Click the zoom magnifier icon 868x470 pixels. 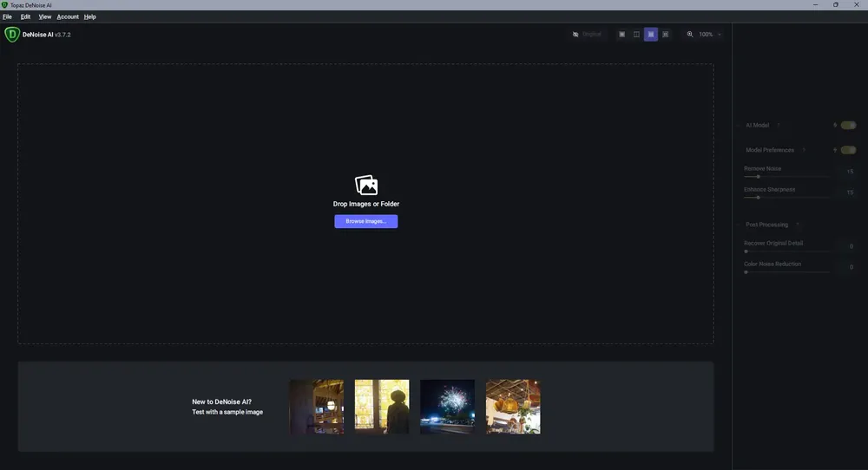(x=690, y=35)
